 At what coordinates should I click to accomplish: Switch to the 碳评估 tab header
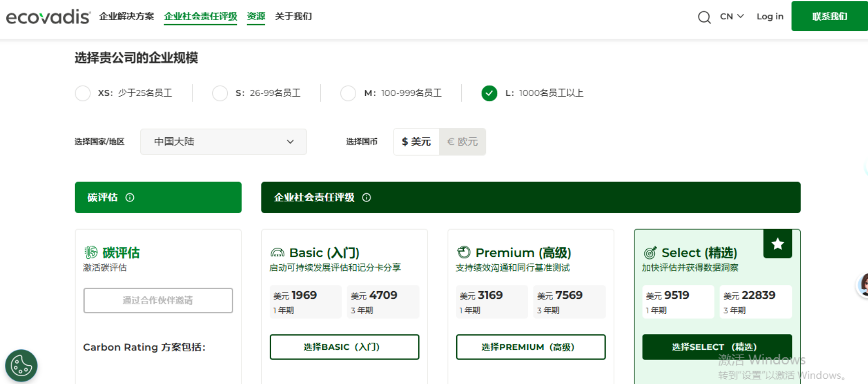(158, 197)
